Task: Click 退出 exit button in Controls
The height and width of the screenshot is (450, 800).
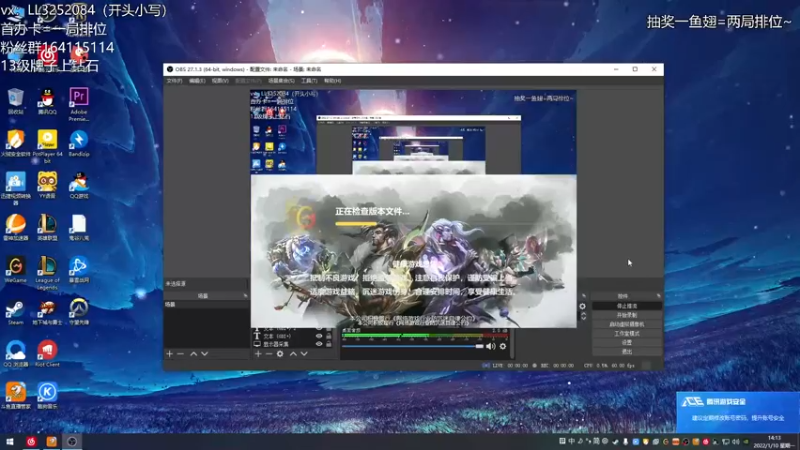Action: point(627,352)
